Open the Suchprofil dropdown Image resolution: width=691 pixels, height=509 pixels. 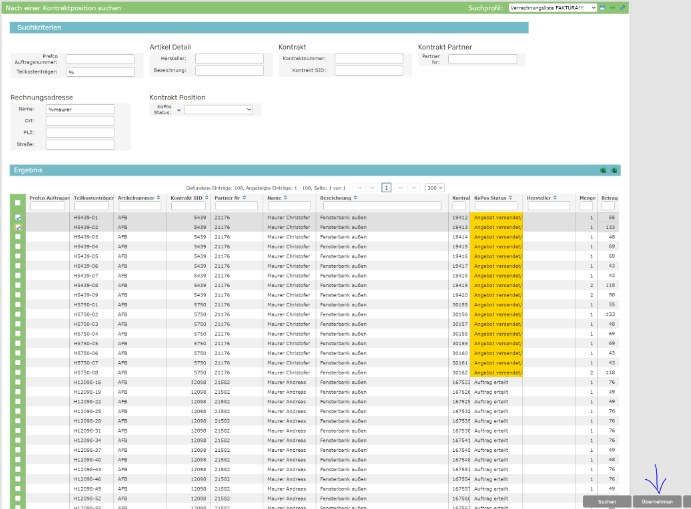tap(553, 7)
